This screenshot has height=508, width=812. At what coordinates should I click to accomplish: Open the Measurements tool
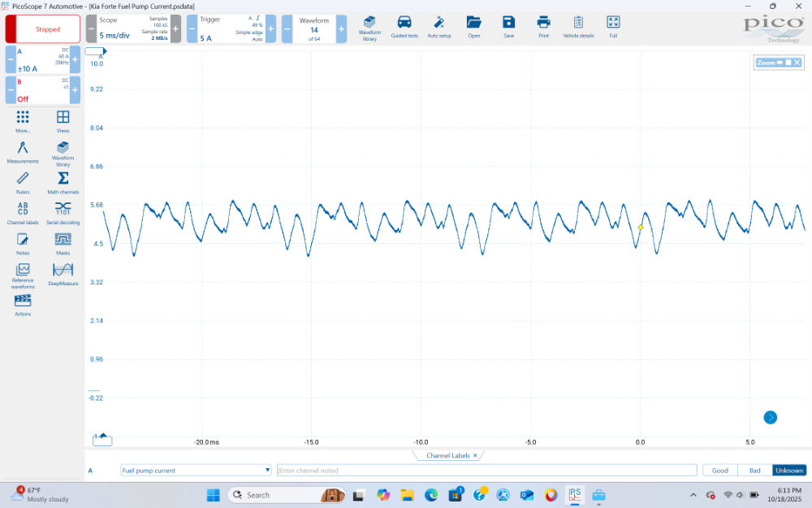23,151
